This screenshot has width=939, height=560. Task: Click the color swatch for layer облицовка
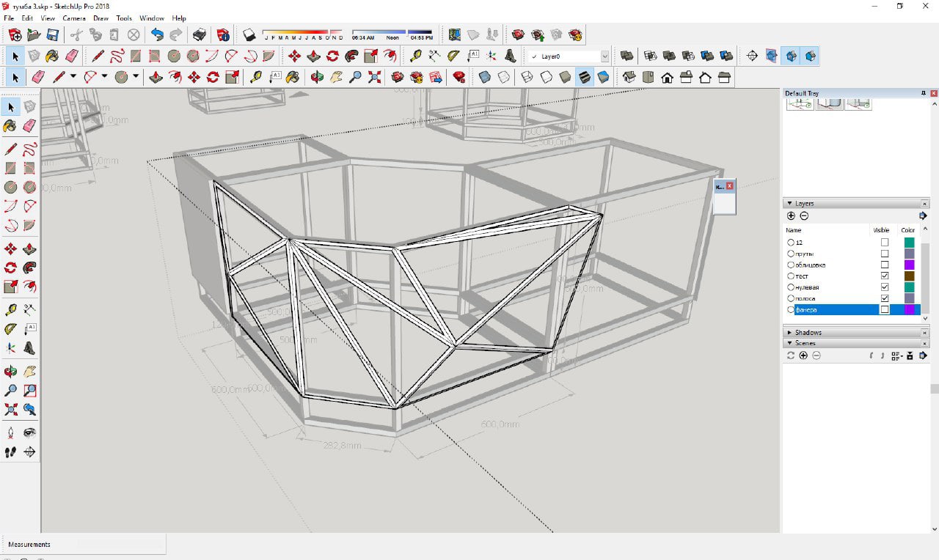tap(910, 265)
